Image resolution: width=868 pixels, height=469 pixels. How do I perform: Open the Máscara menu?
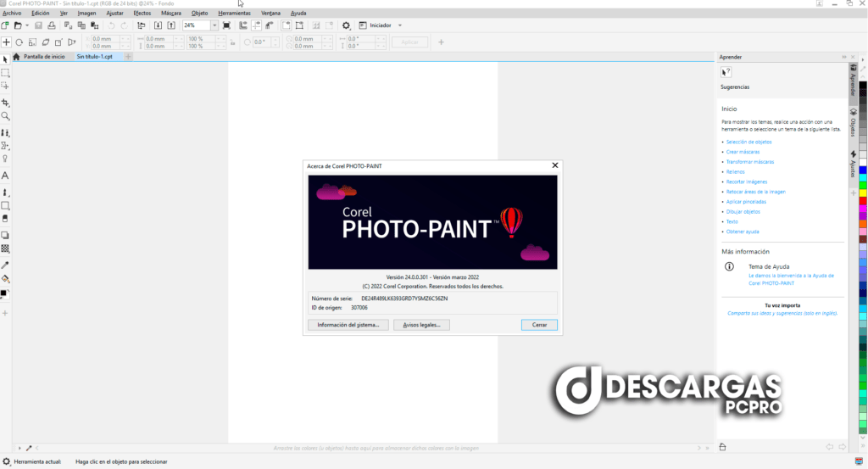click(x=171, y=14)
